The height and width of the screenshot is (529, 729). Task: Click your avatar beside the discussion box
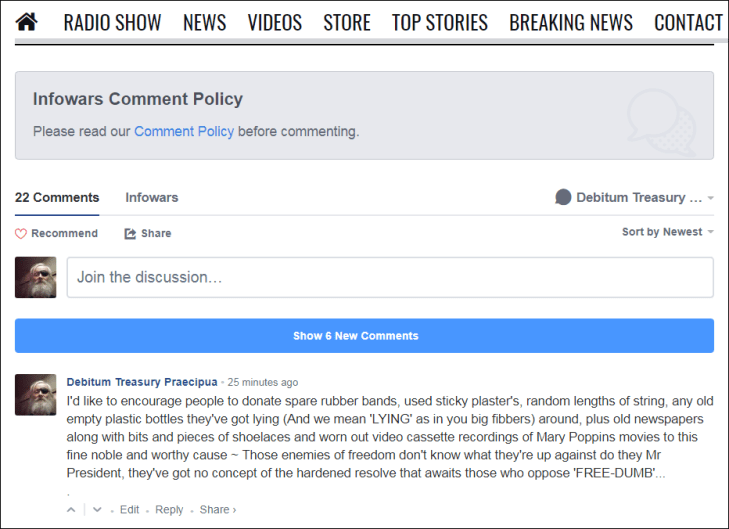35,277
